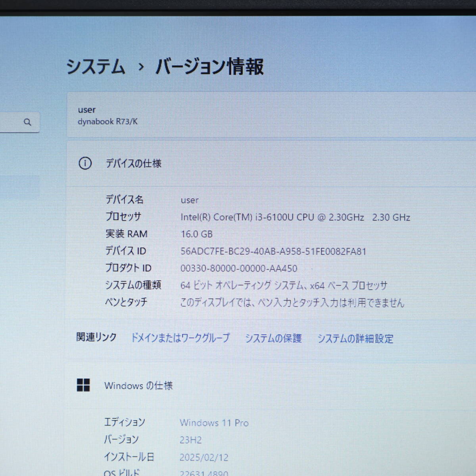Click the breadcrumb chevron separator

[x=141, y=67]
